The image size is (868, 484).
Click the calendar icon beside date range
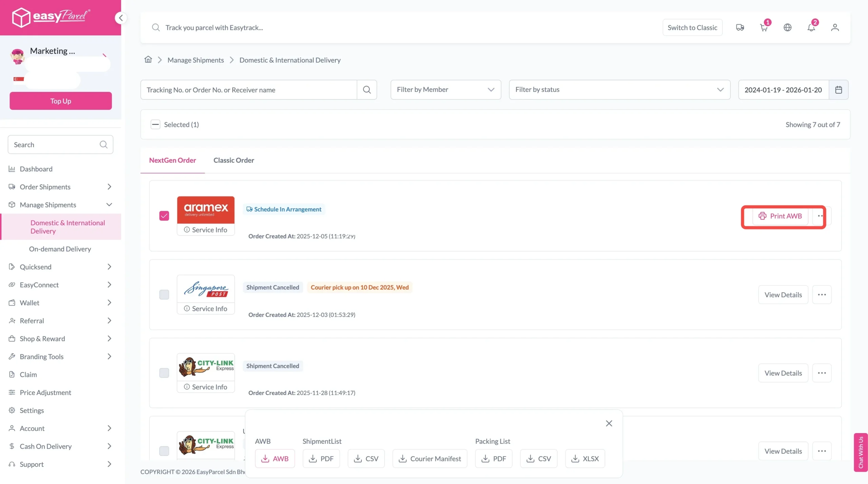pyautogui.click(x=839, y=90)
